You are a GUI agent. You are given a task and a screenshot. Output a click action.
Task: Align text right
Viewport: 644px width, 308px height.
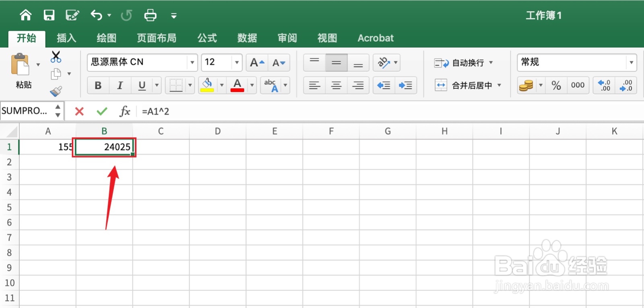coord(358,85)
